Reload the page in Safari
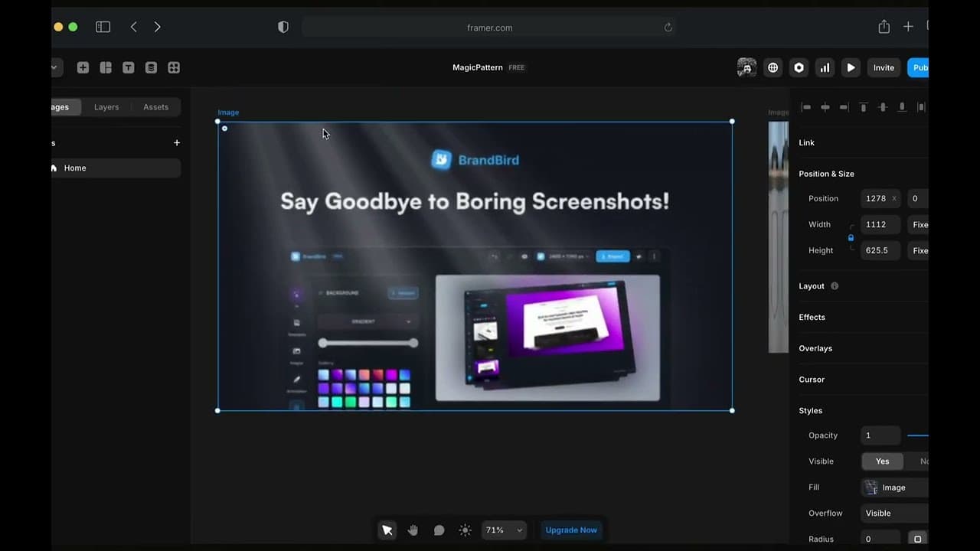Viewport: 980px width, 551px height. [668, 28]
